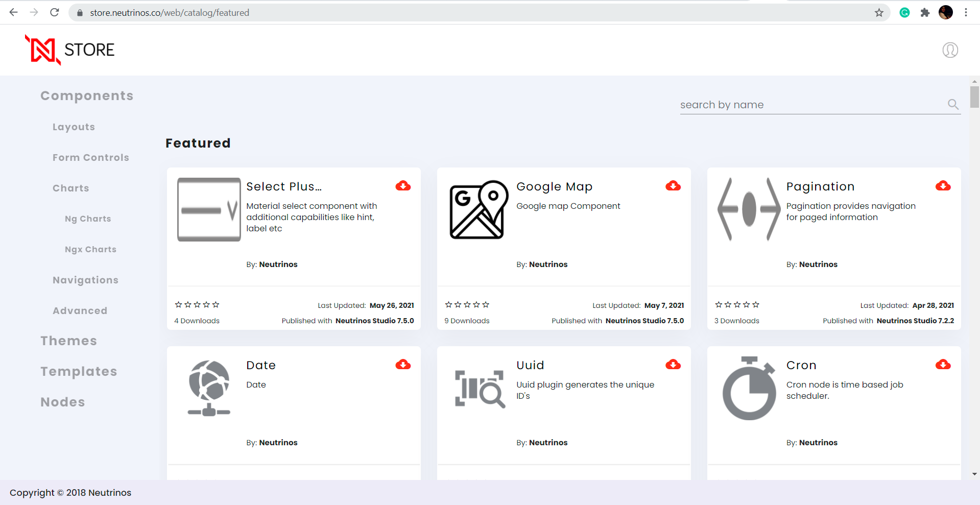
Task: Select Form Controls in the sidebar
Action: pyautogui.click(x=90, y=158)
